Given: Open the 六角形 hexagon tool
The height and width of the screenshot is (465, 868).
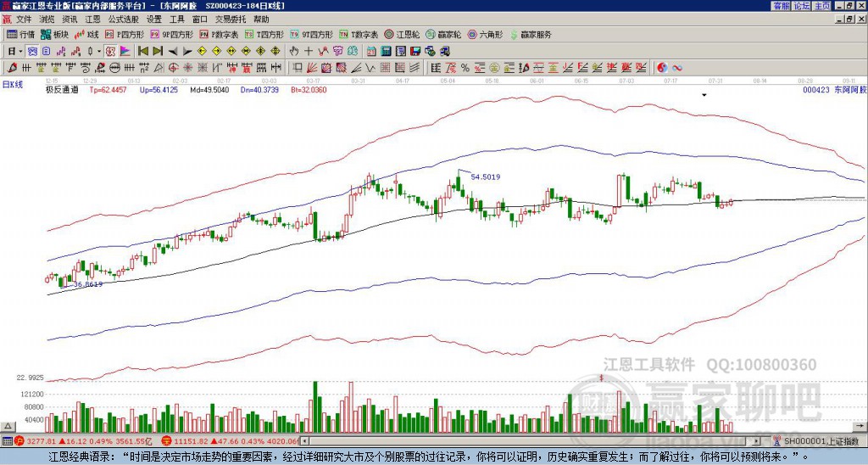Looking at the screenshot, I should [x=486, y=34].
